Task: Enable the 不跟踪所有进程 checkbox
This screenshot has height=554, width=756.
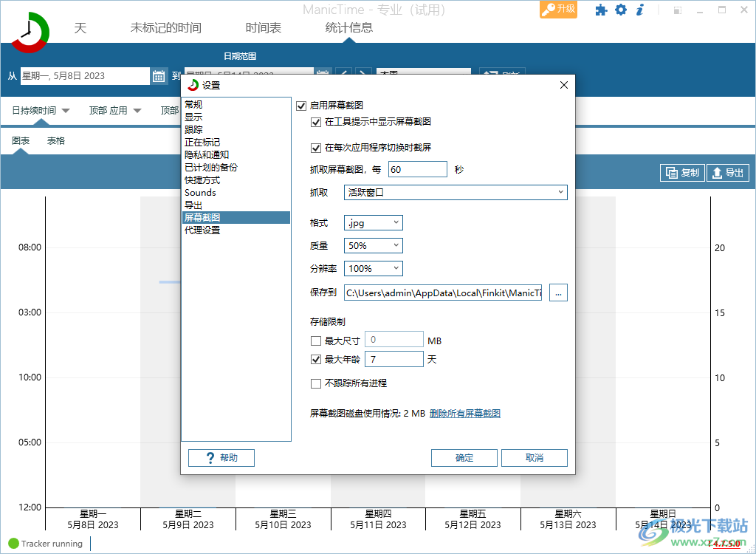Action: (316, 383)
